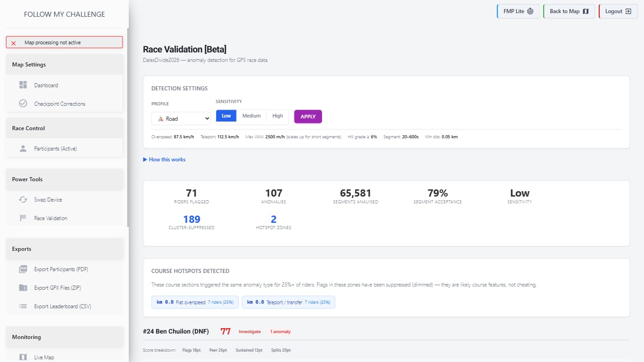Screen dimensions: 644x362
Task: Expand the How this works section
Action: point(164,160)
